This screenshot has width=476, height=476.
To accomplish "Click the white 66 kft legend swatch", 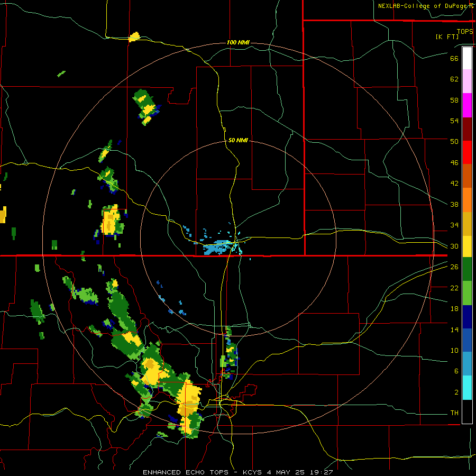I will [467, 58].
